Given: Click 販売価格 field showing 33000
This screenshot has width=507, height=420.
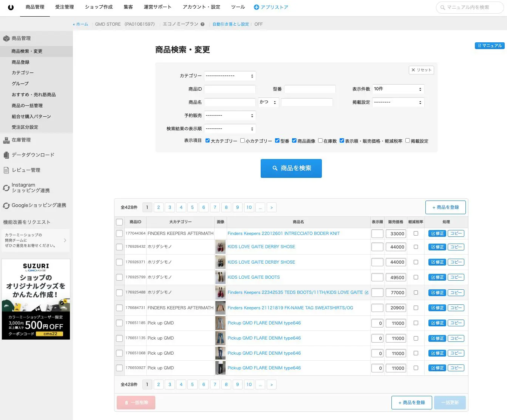Looking at the screenshot, I should click(396, 234).
